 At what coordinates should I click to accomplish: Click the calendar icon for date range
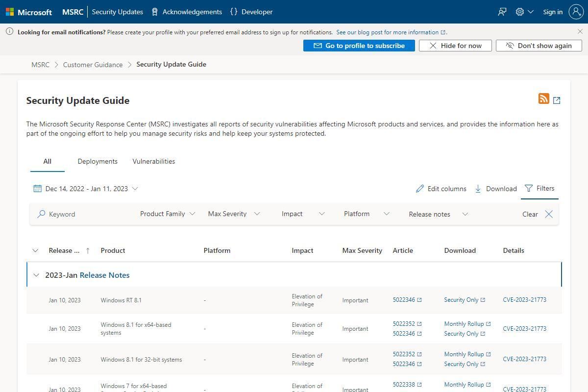(x=37, y=189)
